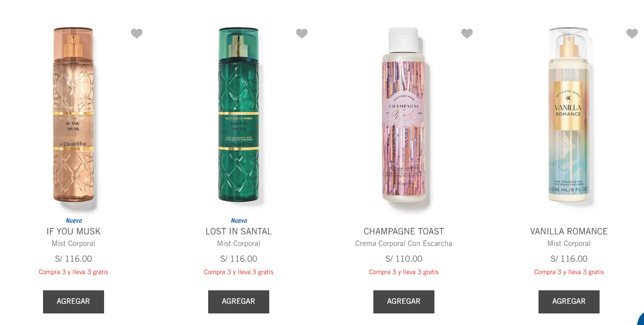Open the Vanilla Romance bottle image
Image resolution: width=644 pixels, height=325 pixels.
569,115
